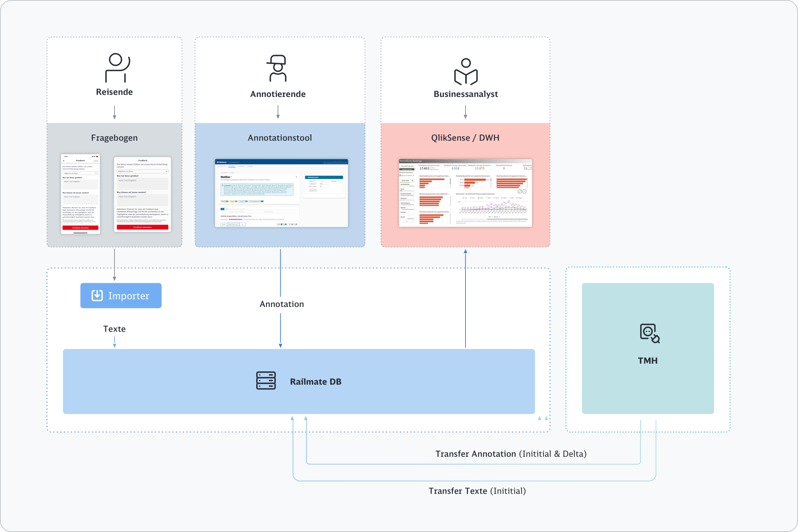Click the Annotierende worker icon
The image size is (798, 532).
coord(278,68)
